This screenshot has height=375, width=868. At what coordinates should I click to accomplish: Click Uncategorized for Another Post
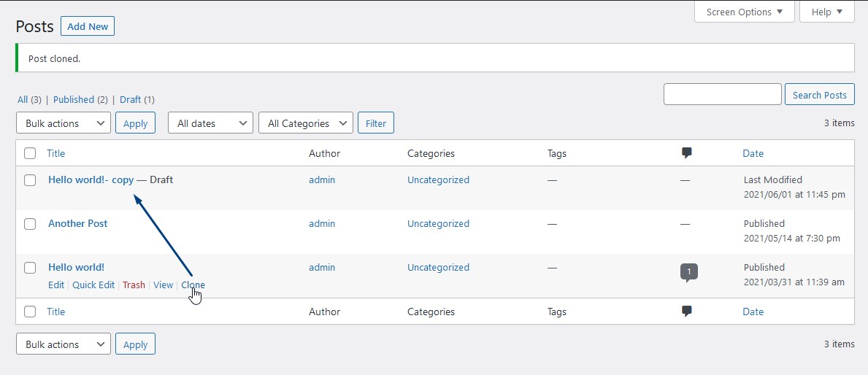439,223
